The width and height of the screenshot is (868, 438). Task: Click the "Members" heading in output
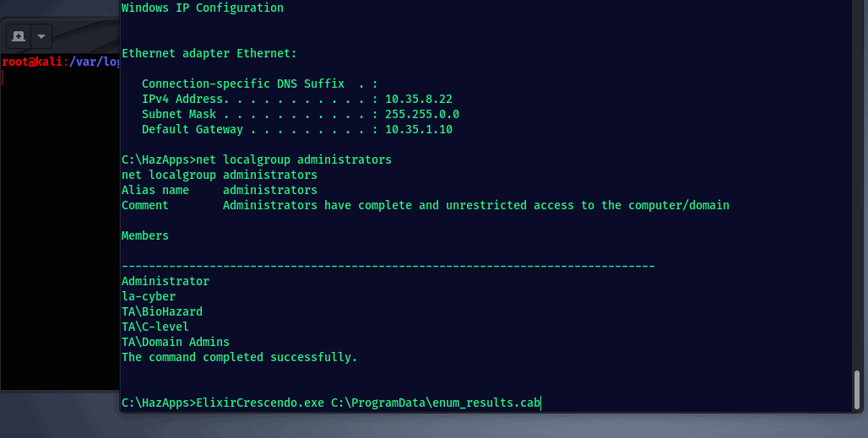pyautogui.click(x=145, y=235)
